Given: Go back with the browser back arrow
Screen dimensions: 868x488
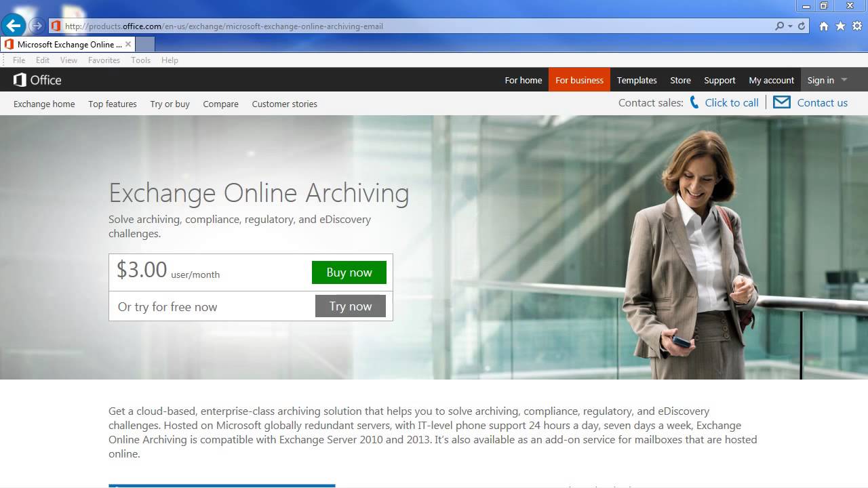Looking at the screenshot, I should pos(13,26).
